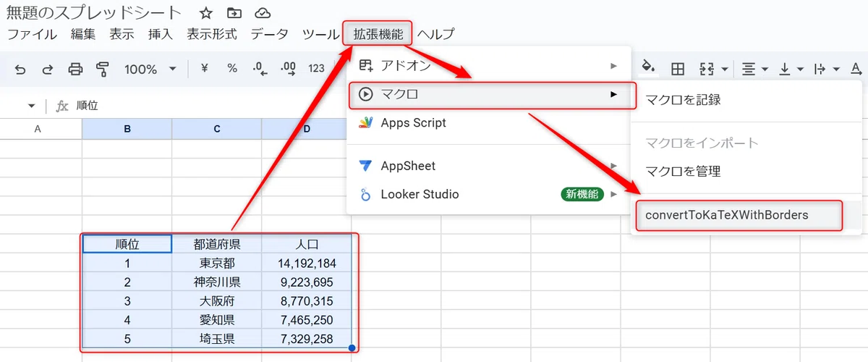Image resolution: width=868 pixels, height=362 pixels.
Task: Click the Apps Script logo icon
Action: pyautogui.click(x=366, y=123)
